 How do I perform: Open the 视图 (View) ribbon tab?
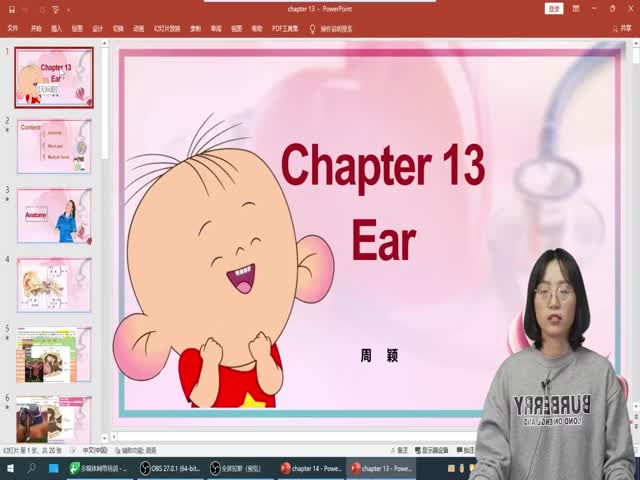[x=236, y=29]
